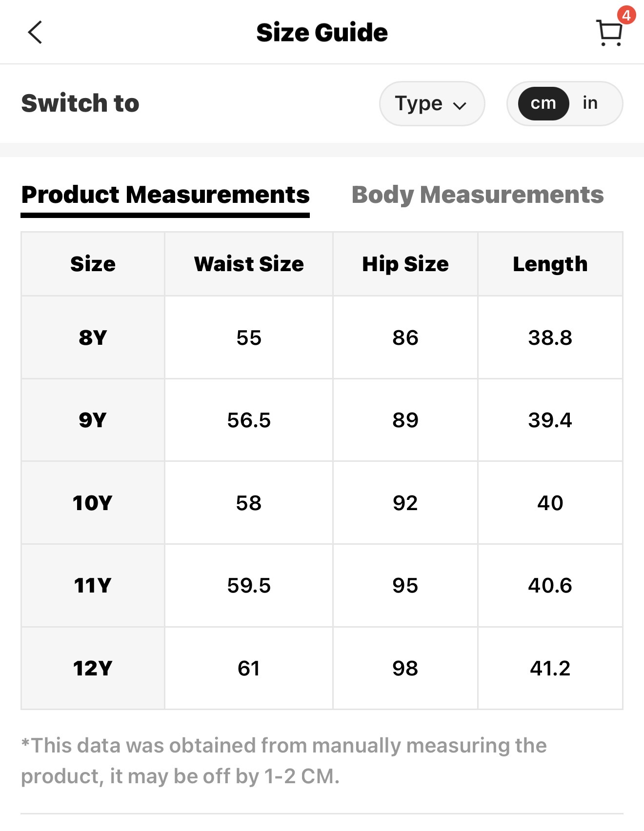
Task: Select the 12Y size row
Action: click(x=93, y=668)
